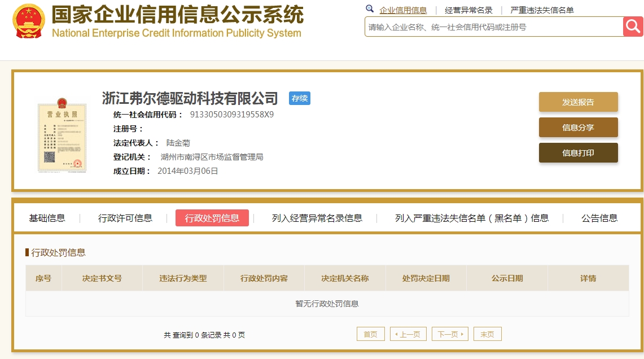Screen dimensions: 644x359
Task: Click the 下一页 pagination button
Action: tap(450, 334)
